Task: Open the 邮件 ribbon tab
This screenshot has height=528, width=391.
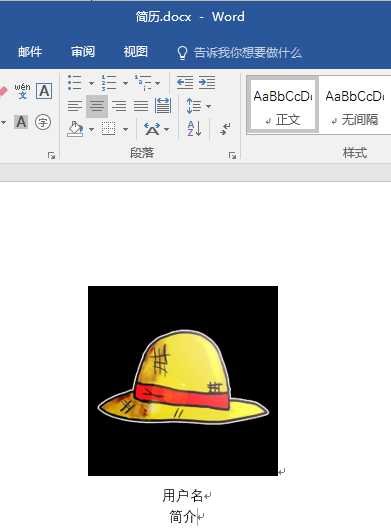Action: pos(30,52)
